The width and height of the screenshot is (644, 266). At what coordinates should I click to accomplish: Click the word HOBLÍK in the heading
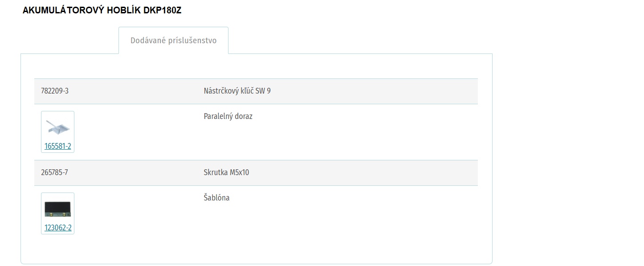click(124, 11)
